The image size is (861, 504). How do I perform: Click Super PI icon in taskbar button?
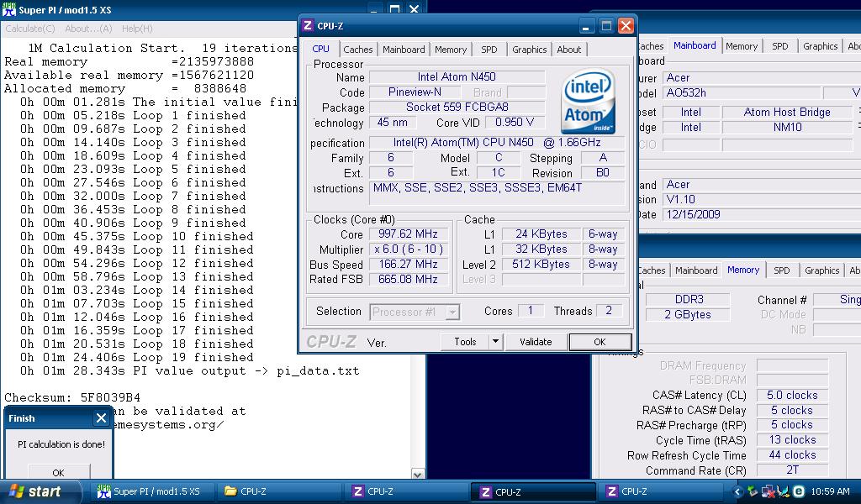point(103,491)
